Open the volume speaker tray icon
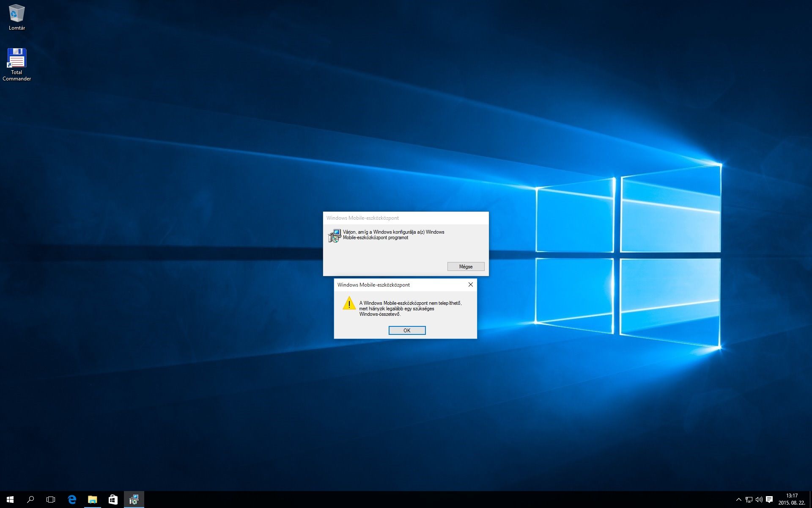 tap(759, 500)
